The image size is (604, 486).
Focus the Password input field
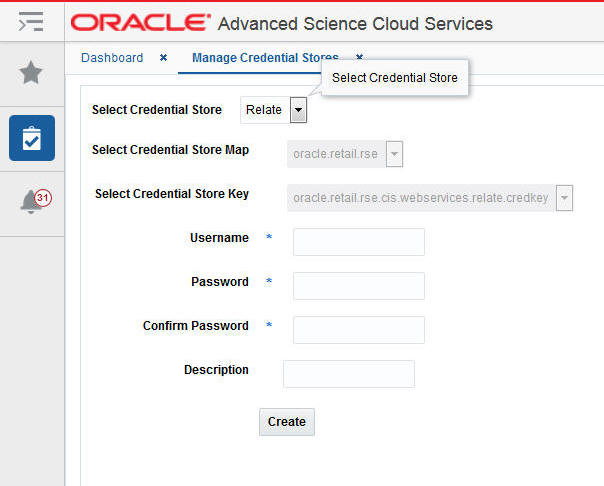(x=359, y=286)
